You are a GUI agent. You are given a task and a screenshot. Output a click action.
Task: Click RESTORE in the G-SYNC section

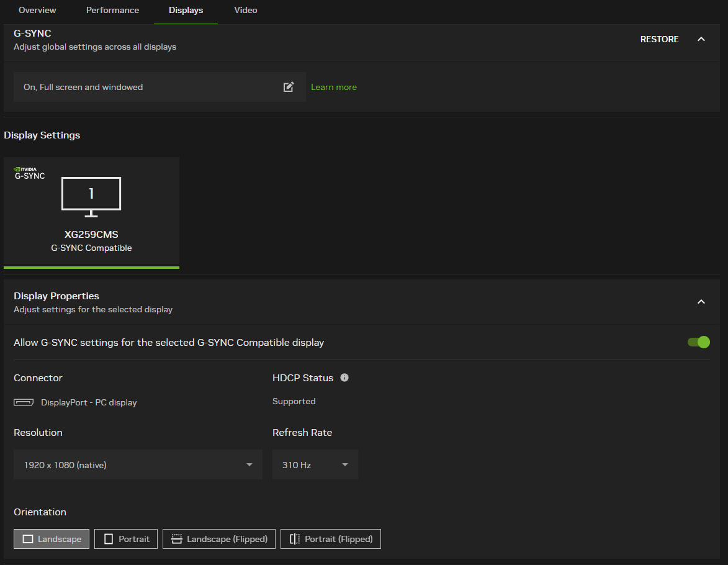(x=659, y=40)
